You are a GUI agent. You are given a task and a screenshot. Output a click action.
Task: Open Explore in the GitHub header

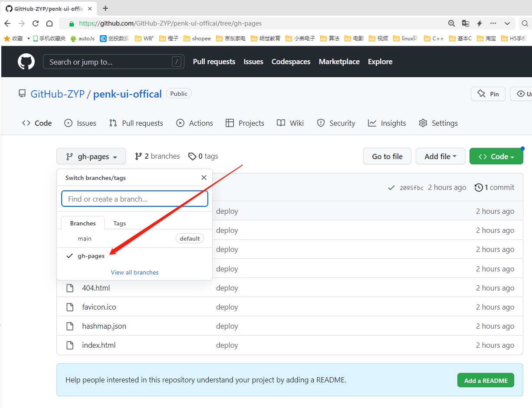pyautogui.click(x=380, y=62)
